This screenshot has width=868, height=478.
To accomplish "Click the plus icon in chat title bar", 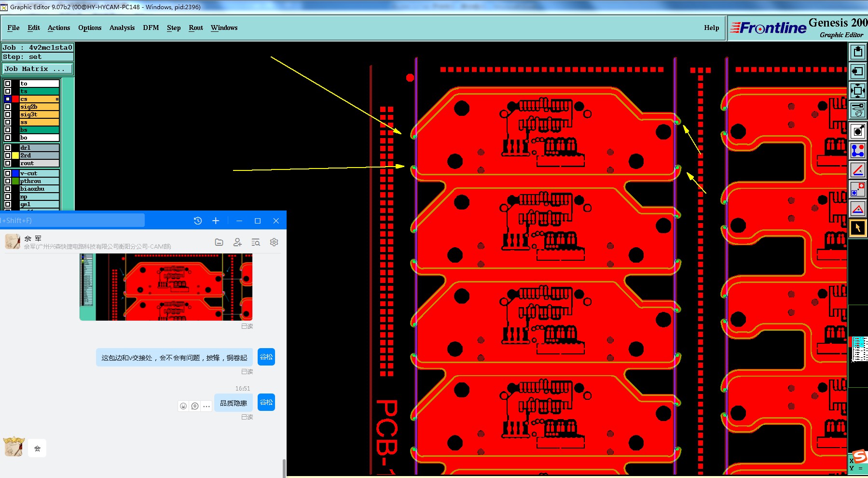I will 216,221.
